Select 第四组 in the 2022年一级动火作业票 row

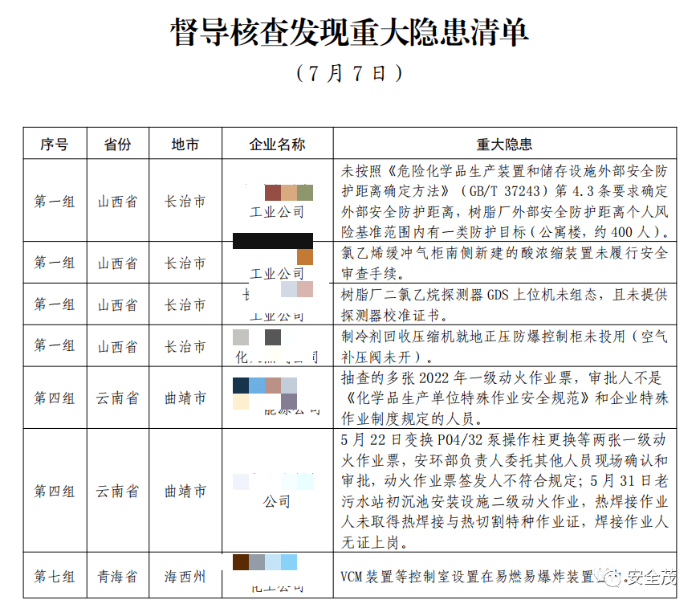pos(55,398)
